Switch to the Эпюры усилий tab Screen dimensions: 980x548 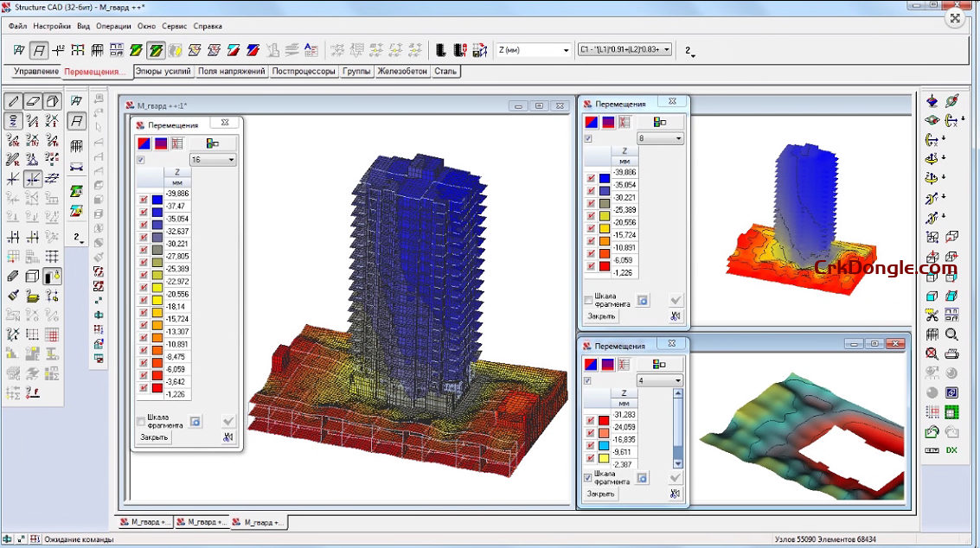coord(163,72)
